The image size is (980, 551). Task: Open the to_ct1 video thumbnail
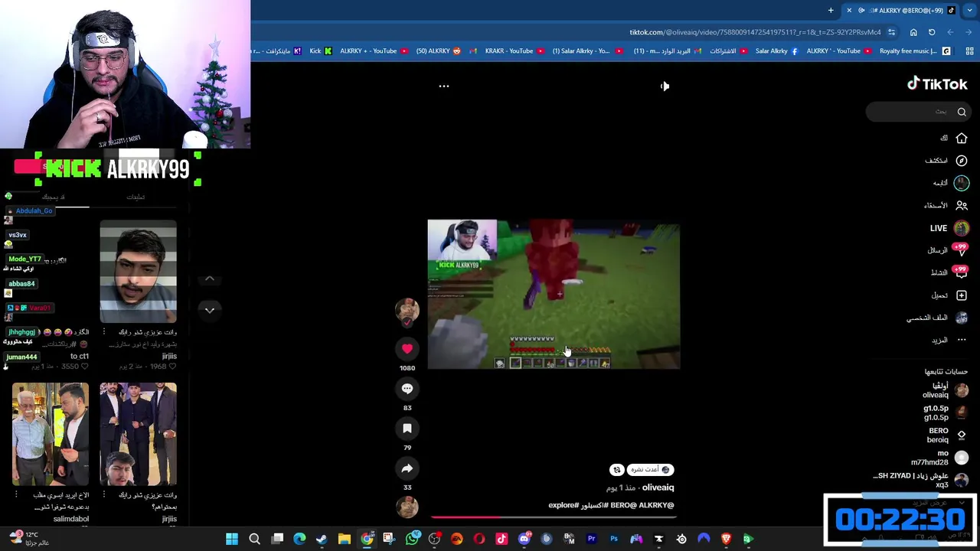click(x=138, y=272)
